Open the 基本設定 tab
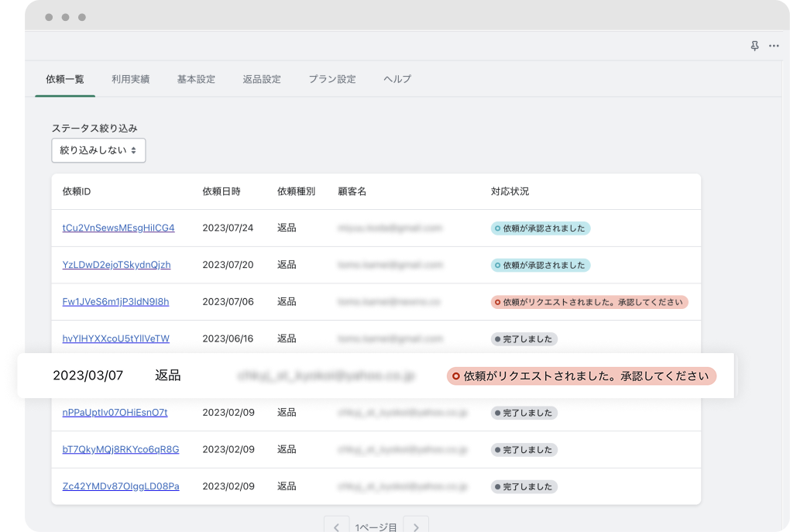 point(196,78)
